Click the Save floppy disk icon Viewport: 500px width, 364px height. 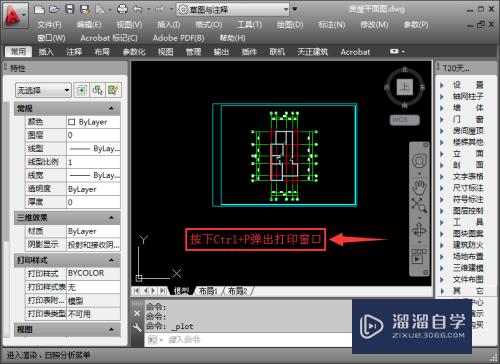tap(69, 9)
